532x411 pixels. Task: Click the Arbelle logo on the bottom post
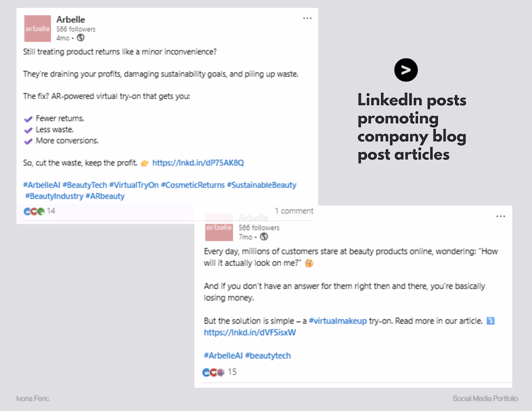pos(219,227)
